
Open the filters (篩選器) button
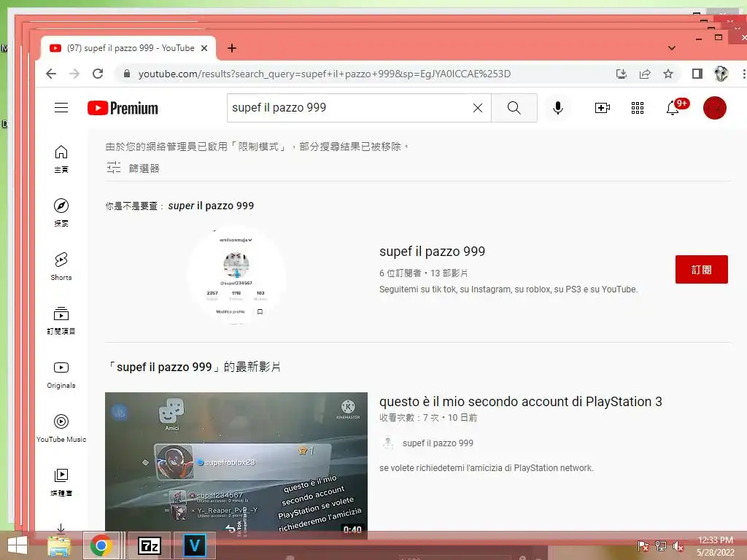pos(133,168)
